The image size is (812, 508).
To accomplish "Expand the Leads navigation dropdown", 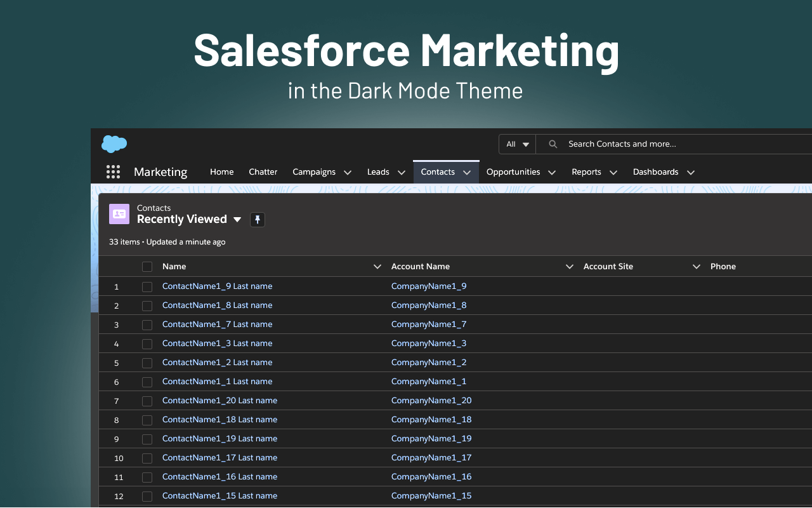I will (402, 172).
